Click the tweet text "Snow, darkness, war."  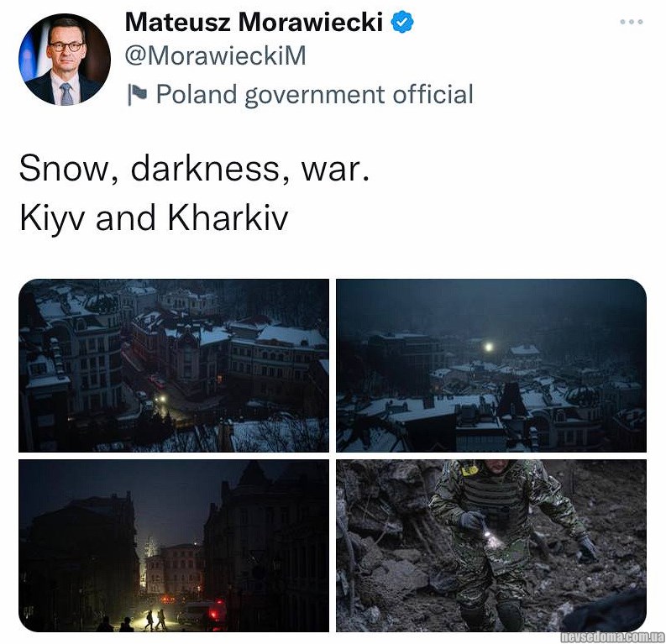coord(195,169)
